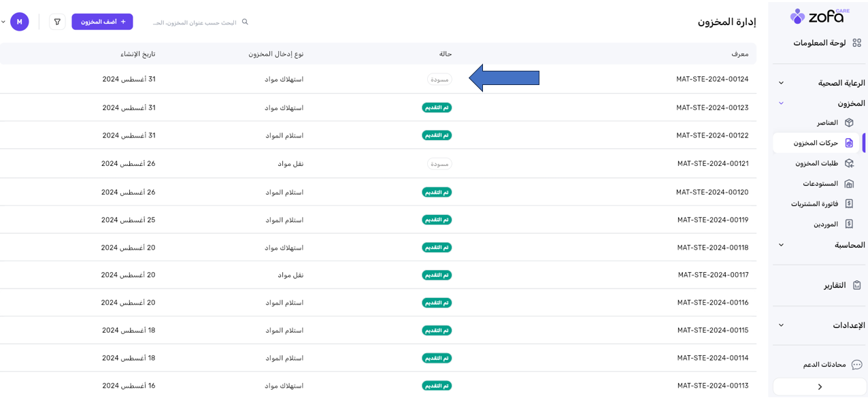Expand the الرعاية الصحية section
The height and width of the screenshot is (402, 868).
[781, 83]
